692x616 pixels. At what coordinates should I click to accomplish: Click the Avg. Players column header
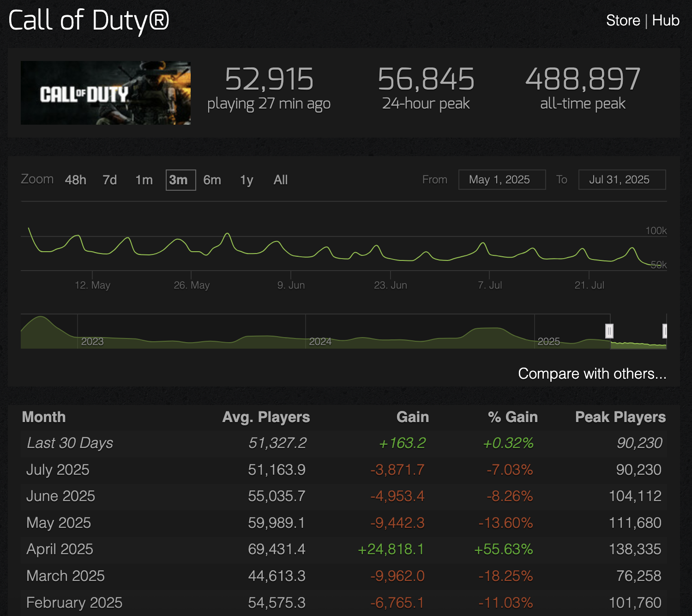pyautogui.click(x=266, y=417)
